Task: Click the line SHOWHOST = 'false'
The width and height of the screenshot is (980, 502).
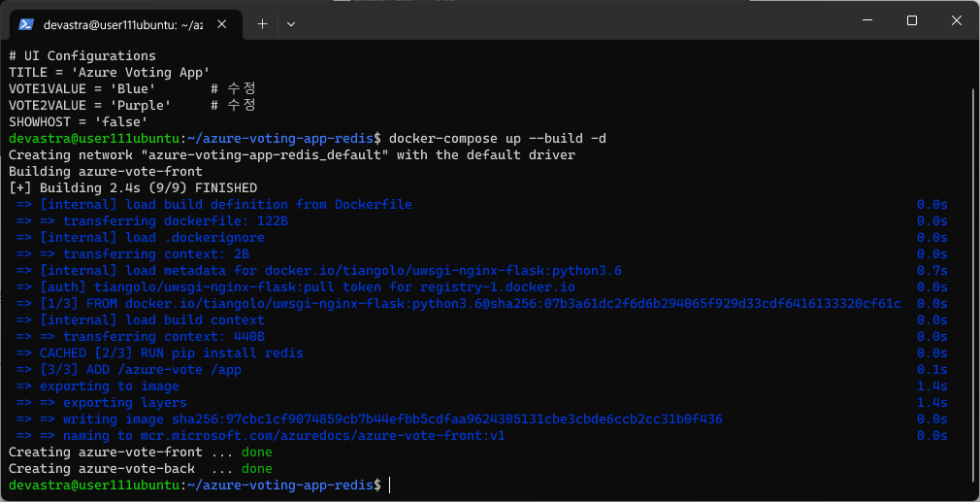Action: pos(79,121)
